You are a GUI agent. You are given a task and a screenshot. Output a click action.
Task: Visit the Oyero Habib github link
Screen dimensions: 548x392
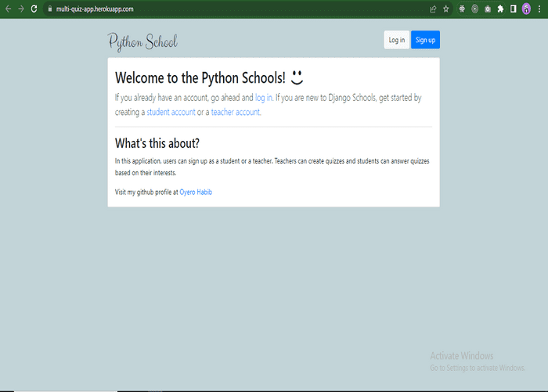pyautogui.click(x=196, y=192)
